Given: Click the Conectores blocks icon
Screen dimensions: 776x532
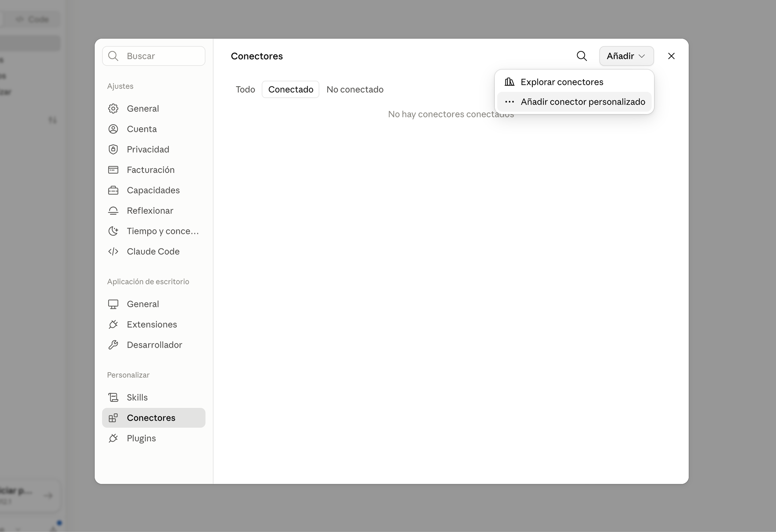Looking at the screenshot, I should pyautogui.click(x=113, y=418).
